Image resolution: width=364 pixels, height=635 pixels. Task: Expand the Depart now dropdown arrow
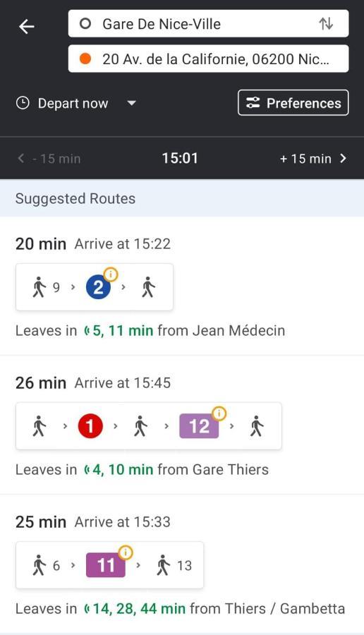point(131,103)
